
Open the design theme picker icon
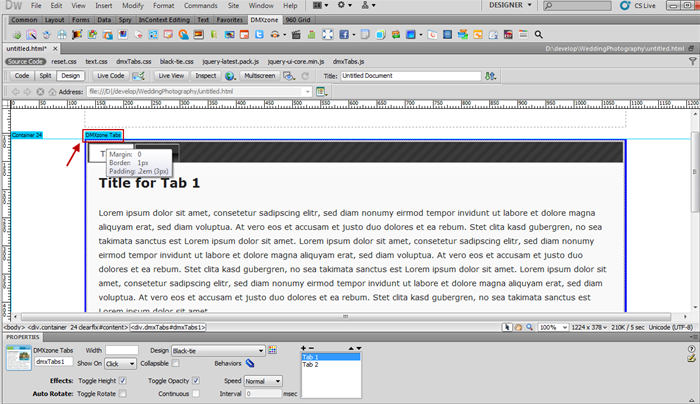click(270, 350)
